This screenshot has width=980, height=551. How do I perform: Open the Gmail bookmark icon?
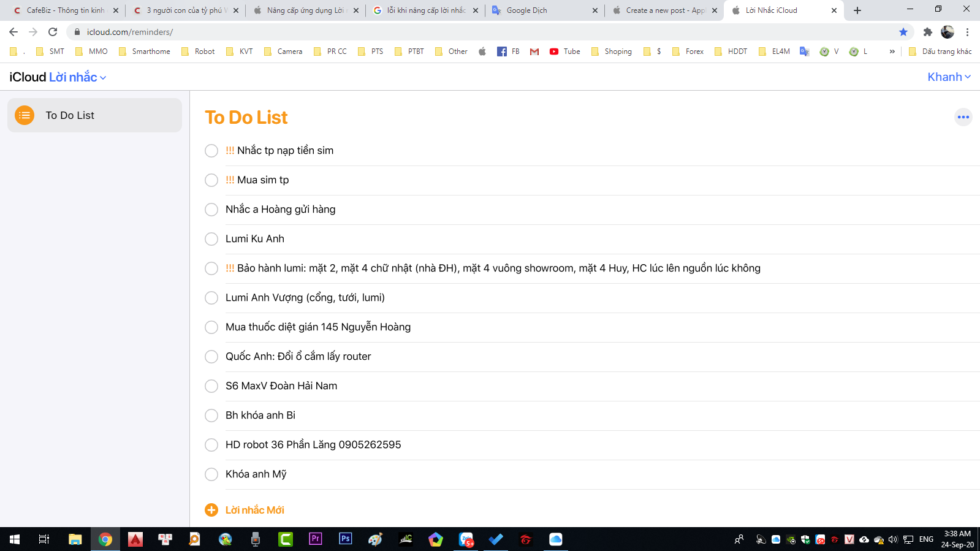click(534, 51)
